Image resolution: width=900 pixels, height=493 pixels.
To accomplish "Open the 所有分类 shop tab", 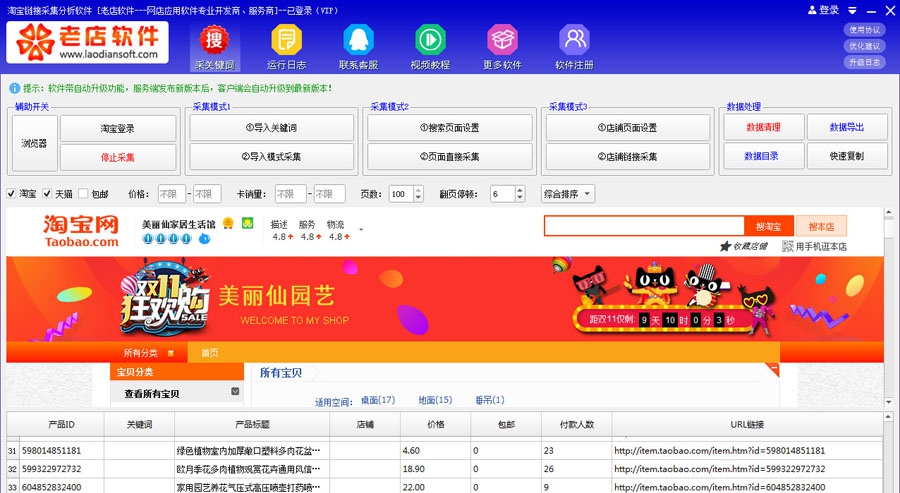I will pos(149,353).
